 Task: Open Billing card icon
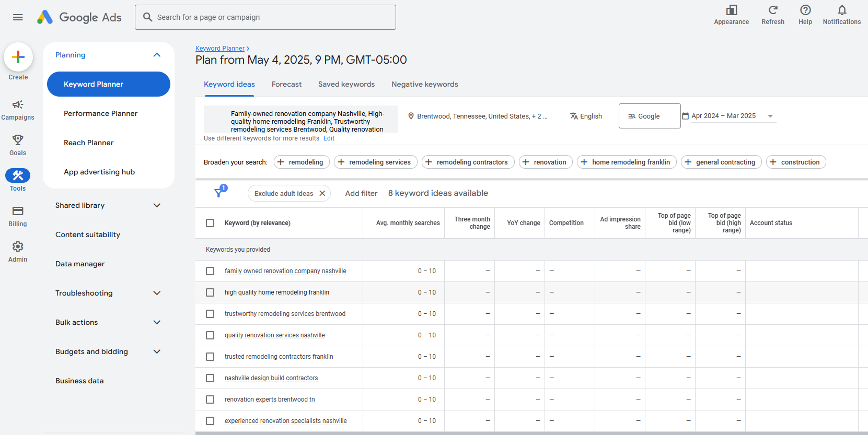18,216
